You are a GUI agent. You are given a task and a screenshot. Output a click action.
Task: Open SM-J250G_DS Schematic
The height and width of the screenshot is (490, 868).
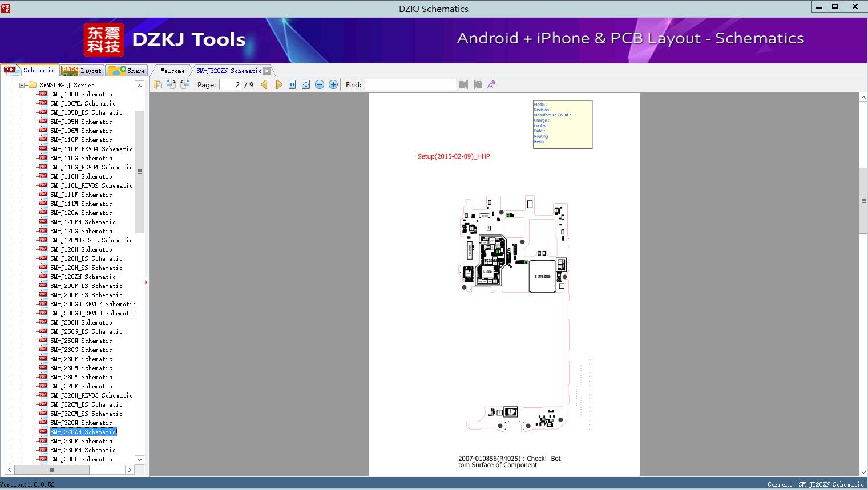[86, 331]
